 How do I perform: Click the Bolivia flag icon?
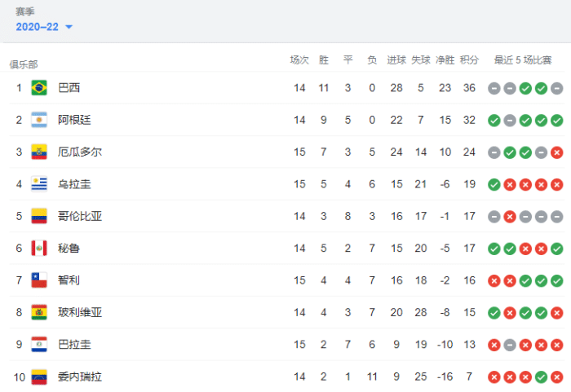[39, 312]
